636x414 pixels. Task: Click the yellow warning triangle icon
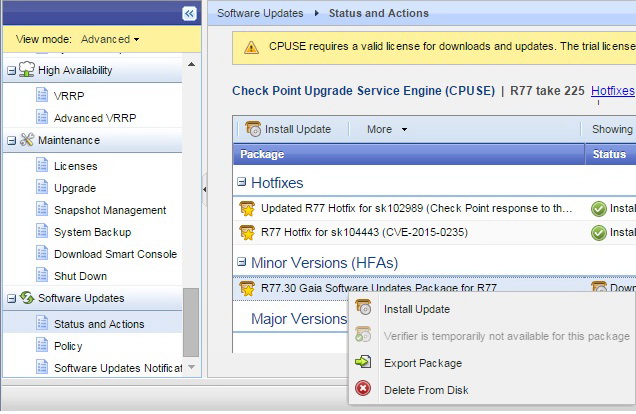pos(251,47)
